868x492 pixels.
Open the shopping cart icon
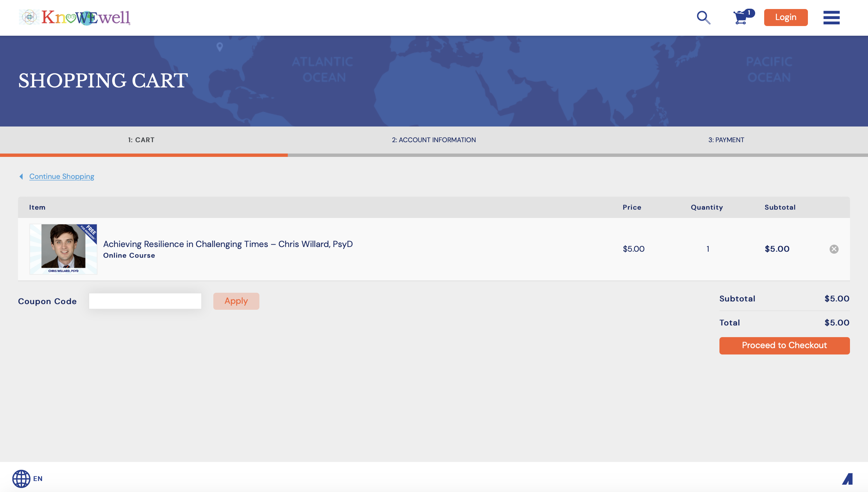click(x=740, y=18)
